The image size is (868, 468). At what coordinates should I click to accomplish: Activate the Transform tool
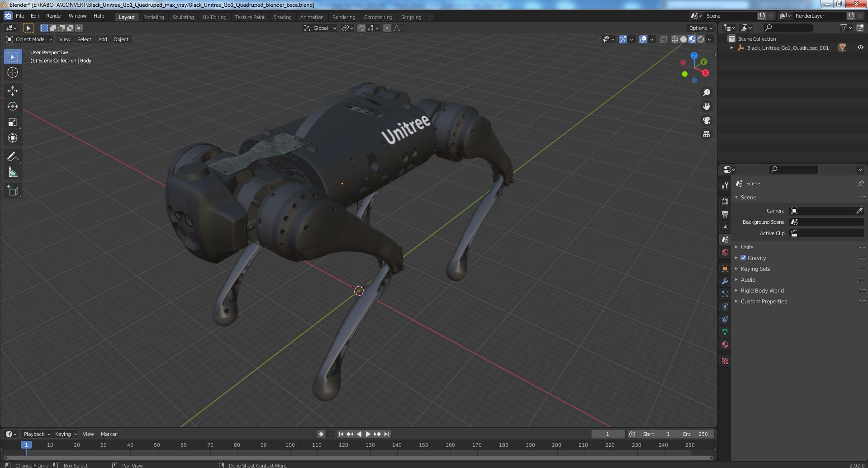point(13,138)
